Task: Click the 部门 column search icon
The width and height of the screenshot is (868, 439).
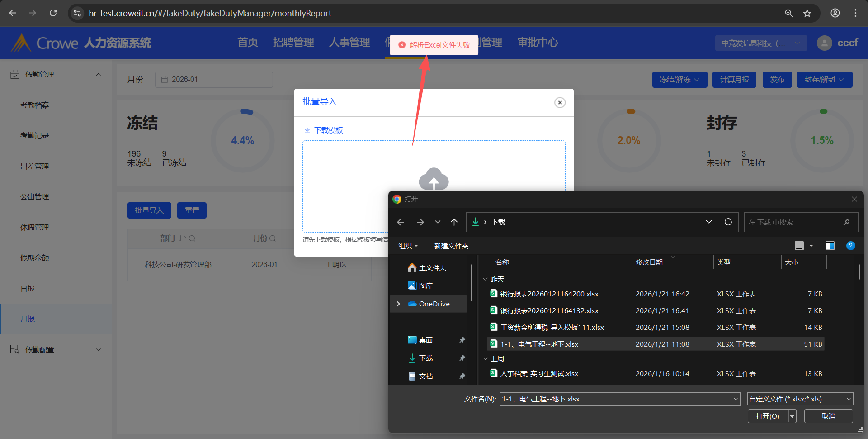Action: (192, 239)
